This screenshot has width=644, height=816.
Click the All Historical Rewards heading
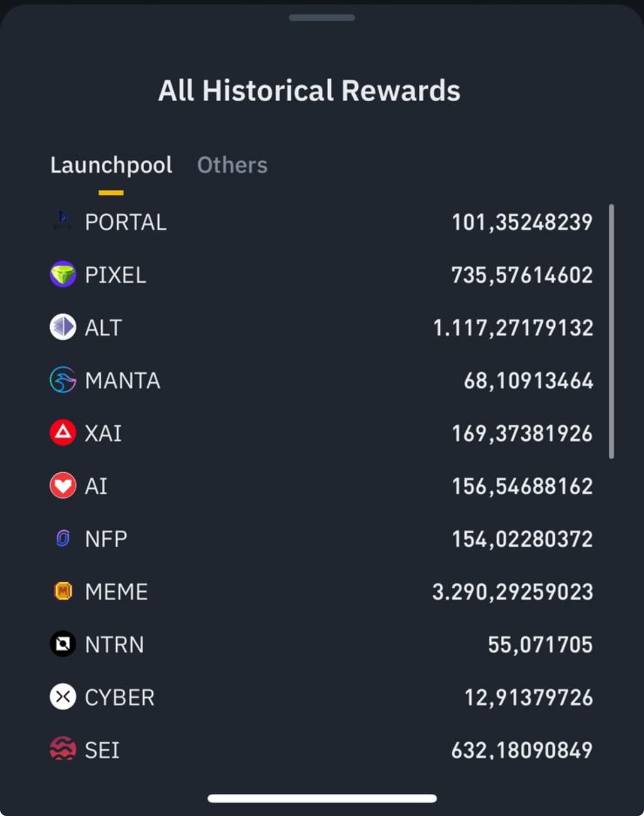309,91
